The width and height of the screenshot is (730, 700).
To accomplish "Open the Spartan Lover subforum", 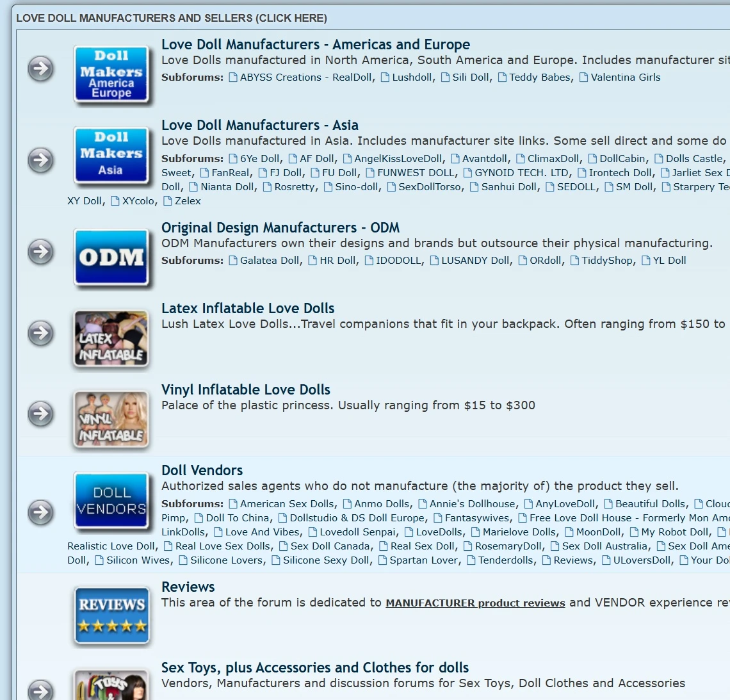I will tap(424, 560).
